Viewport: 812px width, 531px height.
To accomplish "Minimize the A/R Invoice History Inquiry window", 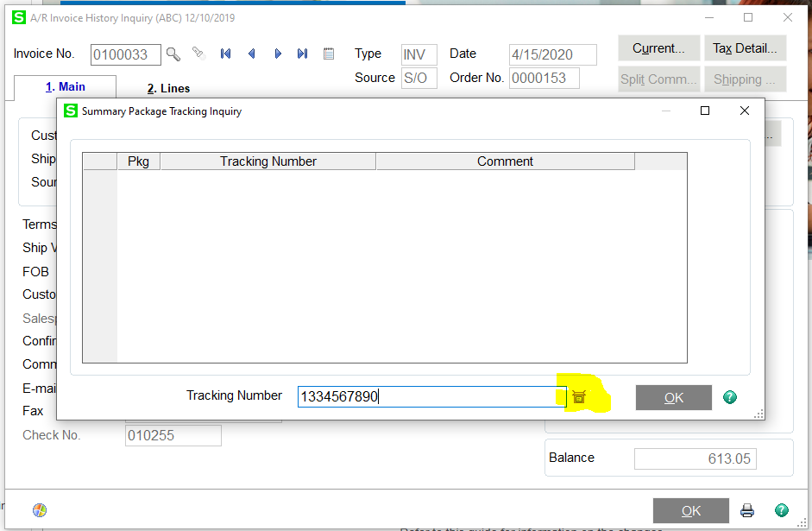I will tap(709, 17).
